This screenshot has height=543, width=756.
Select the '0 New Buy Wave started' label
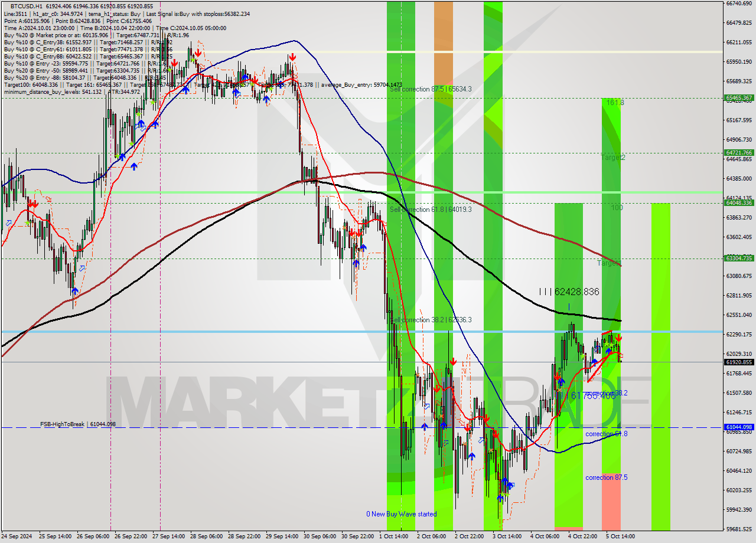(x=402, y=514)
